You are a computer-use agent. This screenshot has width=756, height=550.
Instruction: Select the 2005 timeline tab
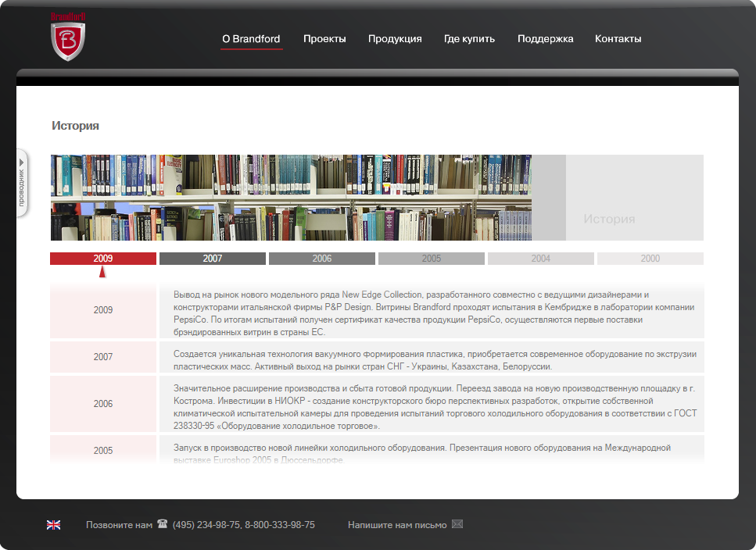(432, 259)
